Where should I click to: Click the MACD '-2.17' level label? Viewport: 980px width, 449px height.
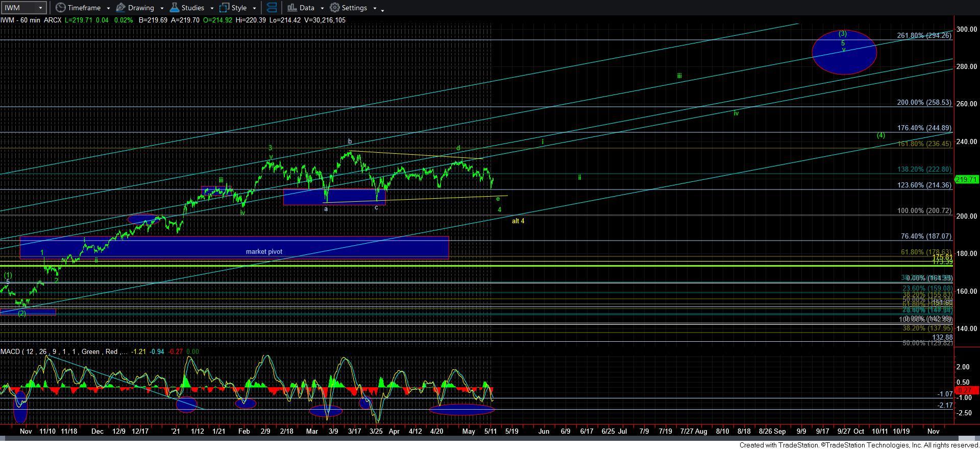pos(945,406)
